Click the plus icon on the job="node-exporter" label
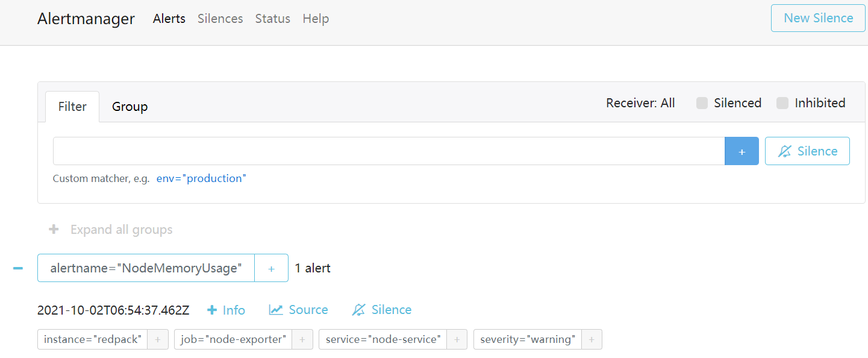The image size is (868, 358). tap(302, 339)
